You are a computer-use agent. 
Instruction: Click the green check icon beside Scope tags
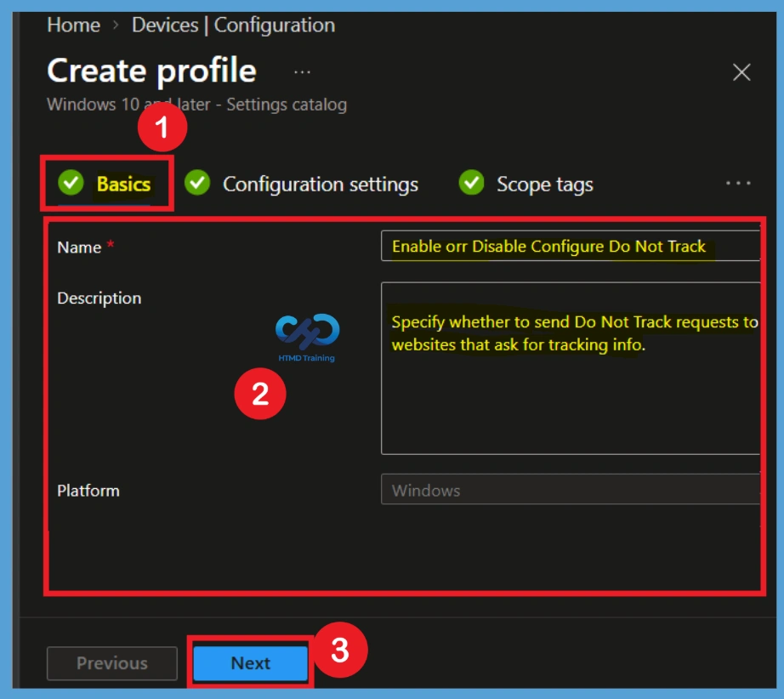(x=471, y=183)
